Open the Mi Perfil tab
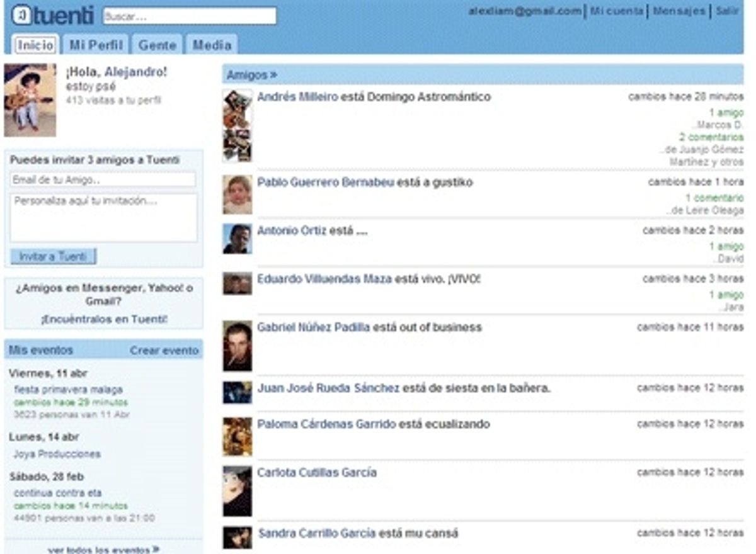The height and width of the screenshot is (554, 756). (96, 45)
